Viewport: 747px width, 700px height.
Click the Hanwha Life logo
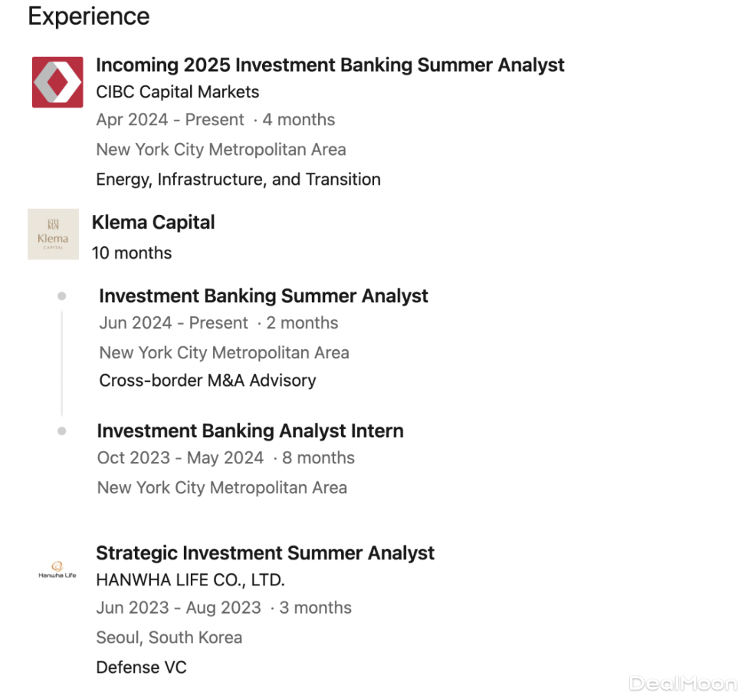point(57,571)
